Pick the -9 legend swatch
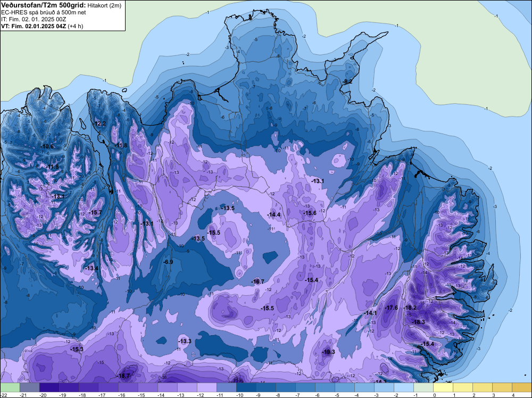 point(266,387)
